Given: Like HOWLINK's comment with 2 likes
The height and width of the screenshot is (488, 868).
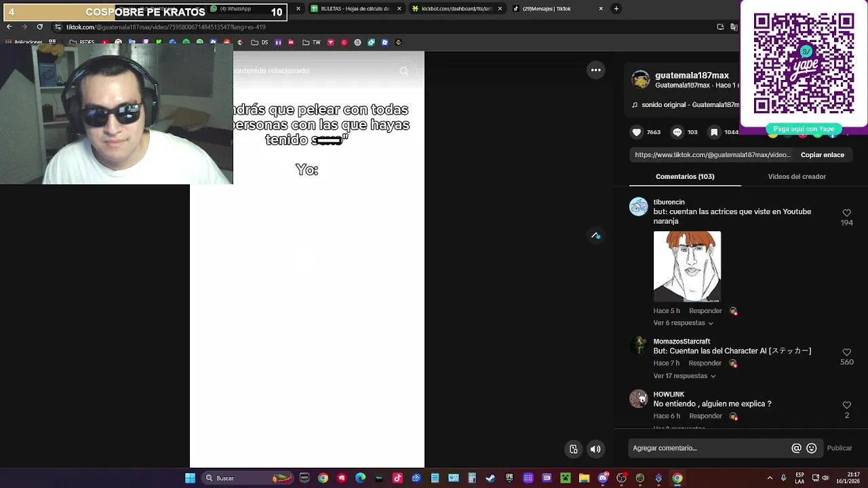Looking at the screenshot, I should [846, 405].
